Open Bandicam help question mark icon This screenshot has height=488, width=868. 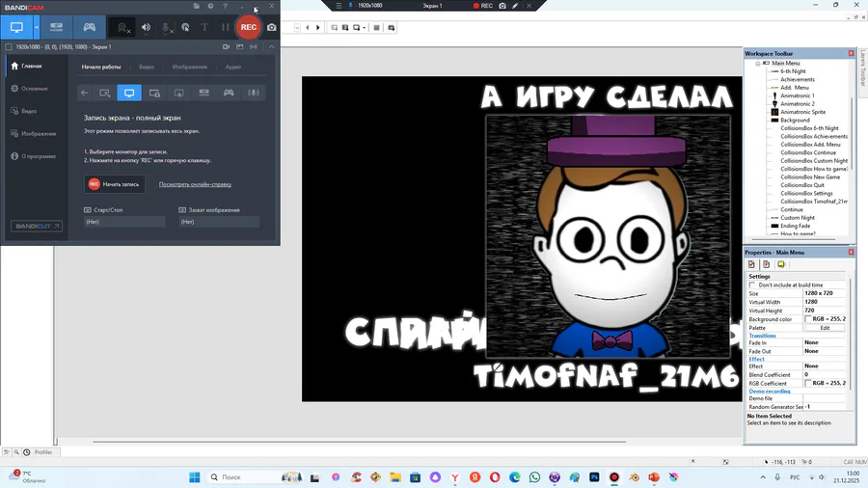coord(226,6)
